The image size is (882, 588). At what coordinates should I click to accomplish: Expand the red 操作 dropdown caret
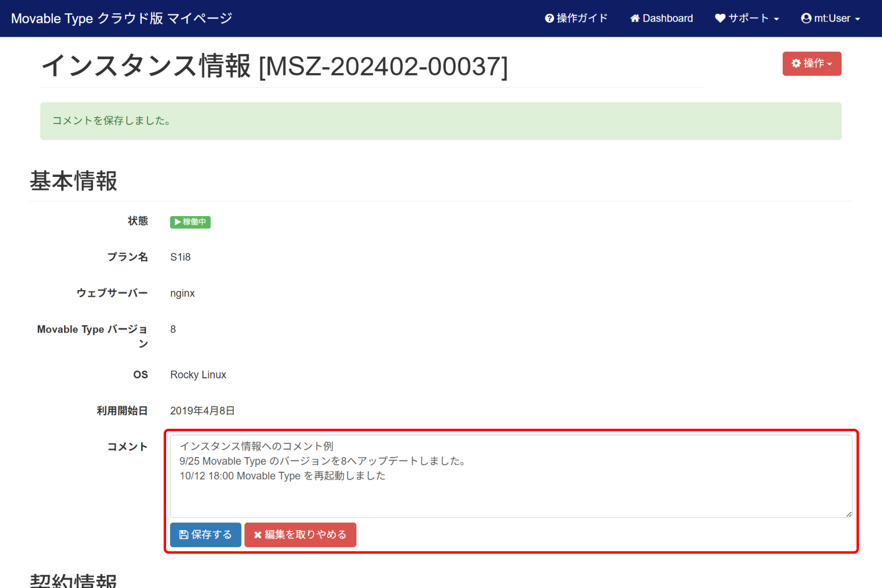pos(830,64)
